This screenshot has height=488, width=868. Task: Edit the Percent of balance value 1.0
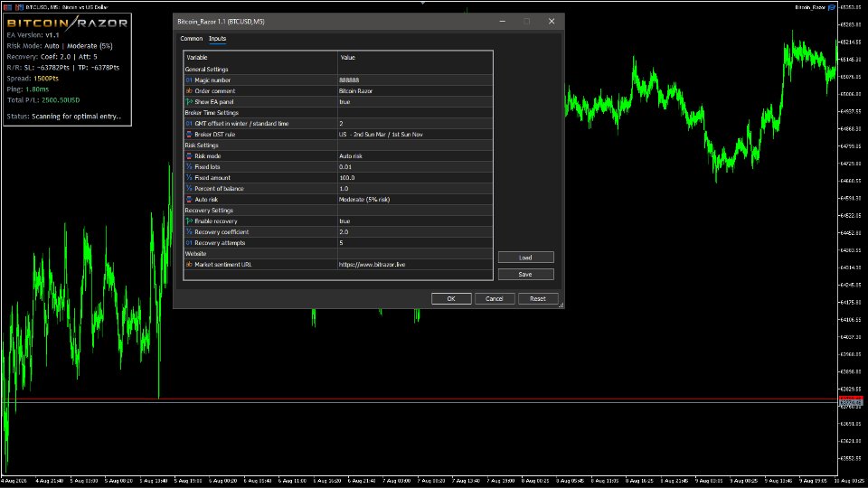point(415,189)
